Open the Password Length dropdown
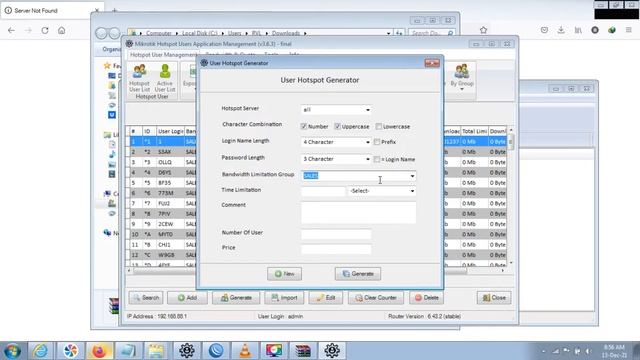Image resolution: width=640 pixels, height=360 pixels. [336, 159]
